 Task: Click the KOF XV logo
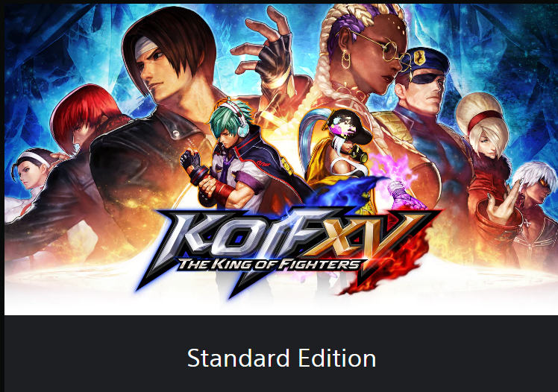pos(288,250)
